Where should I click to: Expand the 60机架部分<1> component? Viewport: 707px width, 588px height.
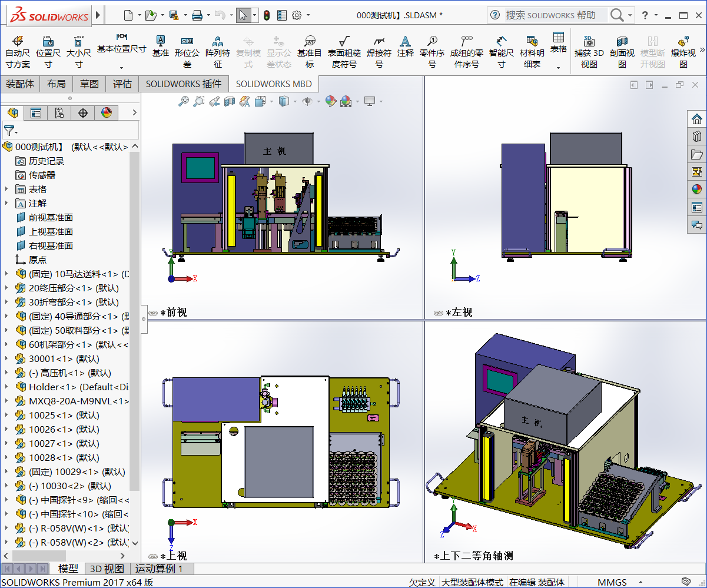[x=6, y=344]
